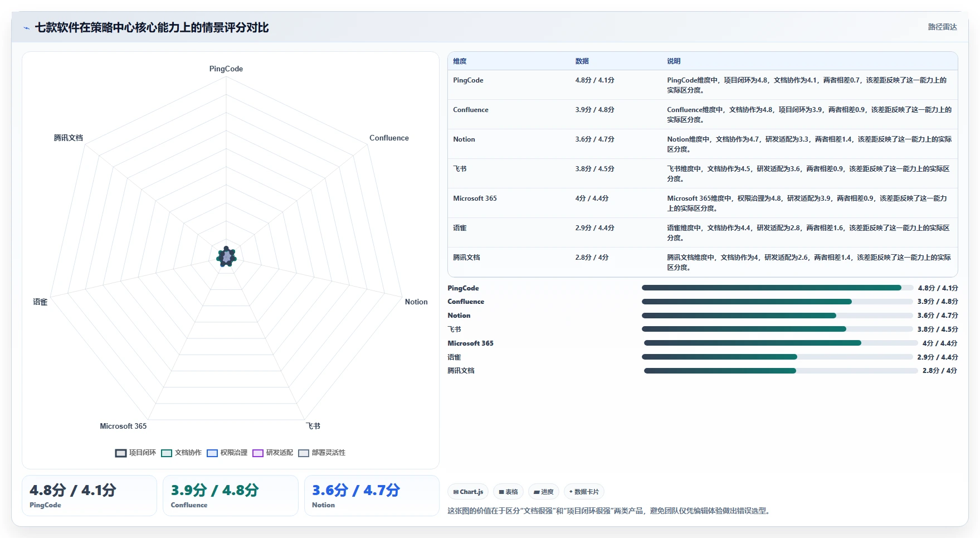
Task: Click the Notion description text in table
Action: click(x=809, y=144)
